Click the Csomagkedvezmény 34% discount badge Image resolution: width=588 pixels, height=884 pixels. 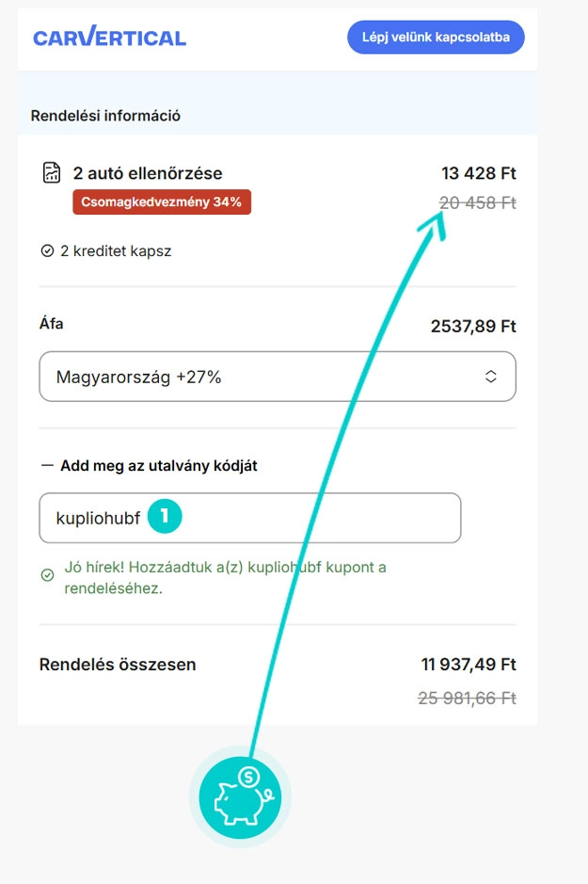click(162, 202)
